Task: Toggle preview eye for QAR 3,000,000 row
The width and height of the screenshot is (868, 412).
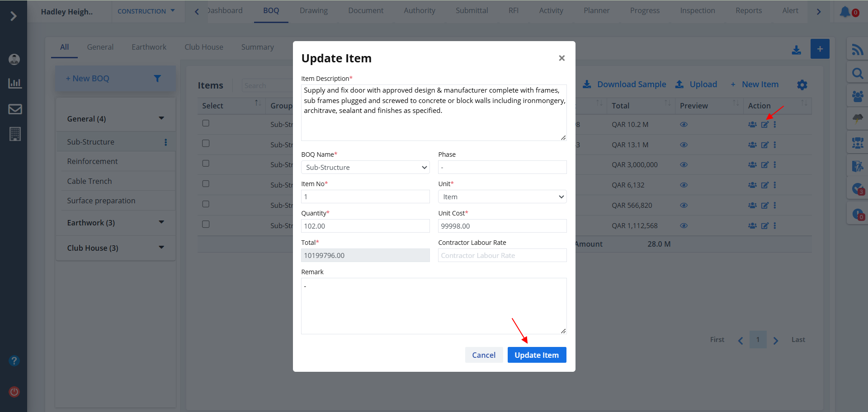Action: coord(684,165)
